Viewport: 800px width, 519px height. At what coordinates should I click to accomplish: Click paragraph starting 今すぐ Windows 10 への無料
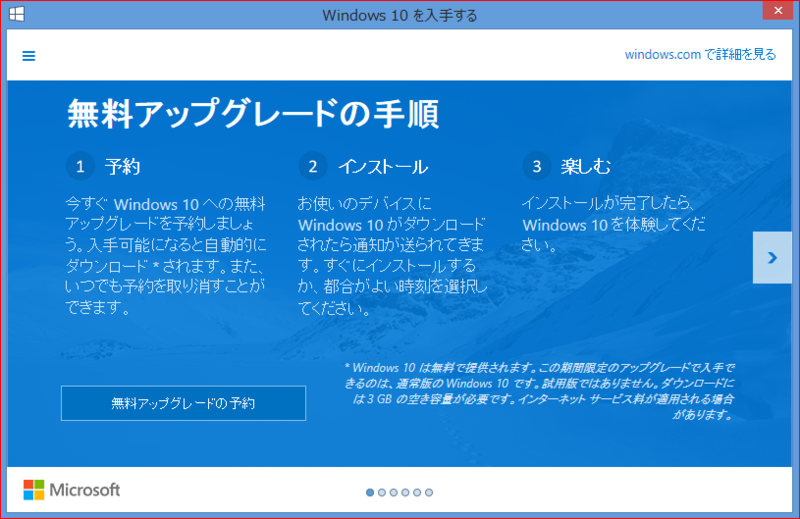tap(166, 256)
